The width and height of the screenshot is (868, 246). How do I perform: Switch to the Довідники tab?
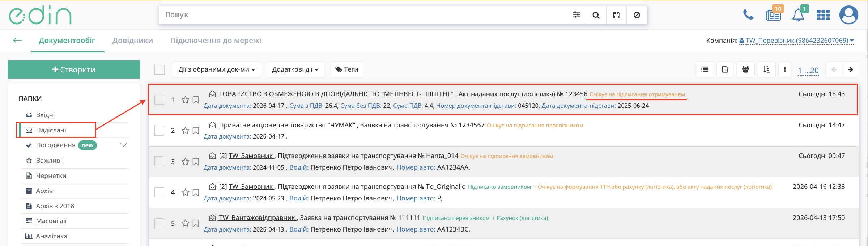[133, 41]
